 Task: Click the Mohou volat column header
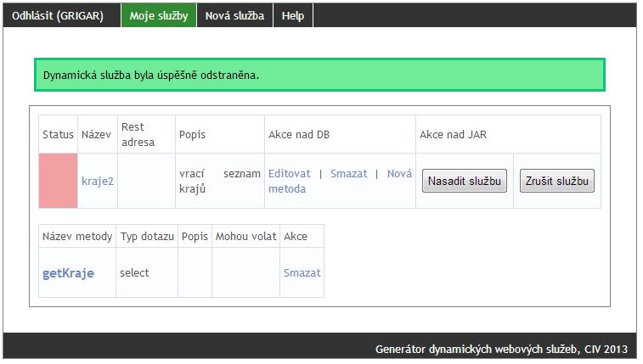point(245,236)
